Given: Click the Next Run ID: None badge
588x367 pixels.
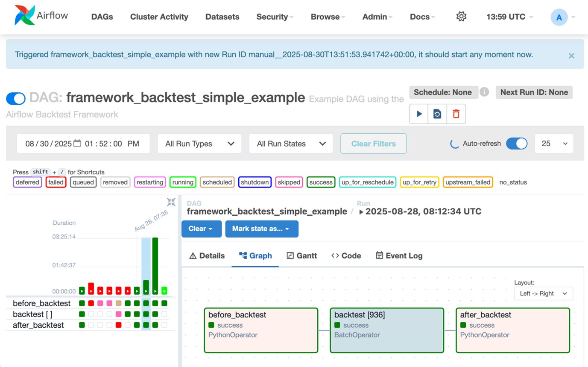Looking at the screenshot, I should click(534, 92).
